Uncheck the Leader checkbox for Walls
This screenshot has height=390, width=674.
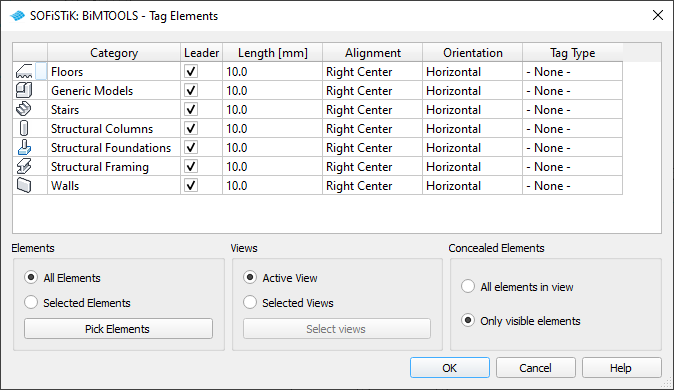click(x=191, y=185)
